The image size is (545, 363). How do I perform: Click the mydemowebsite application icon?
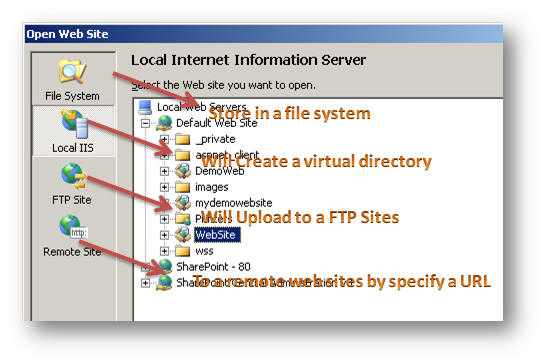pyautogui.click(x=183, y=203)
